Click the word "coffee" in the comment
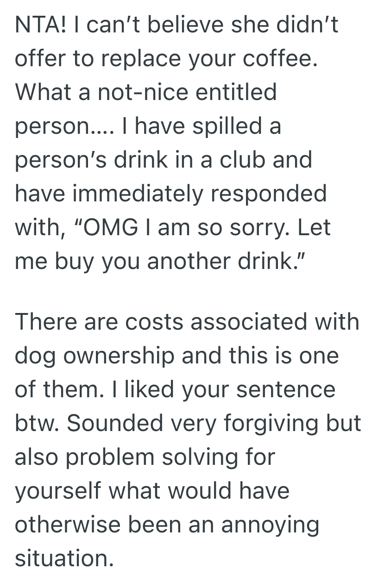Image resolution: width=378 pixels, height=588 pixels. pos(283,59)
